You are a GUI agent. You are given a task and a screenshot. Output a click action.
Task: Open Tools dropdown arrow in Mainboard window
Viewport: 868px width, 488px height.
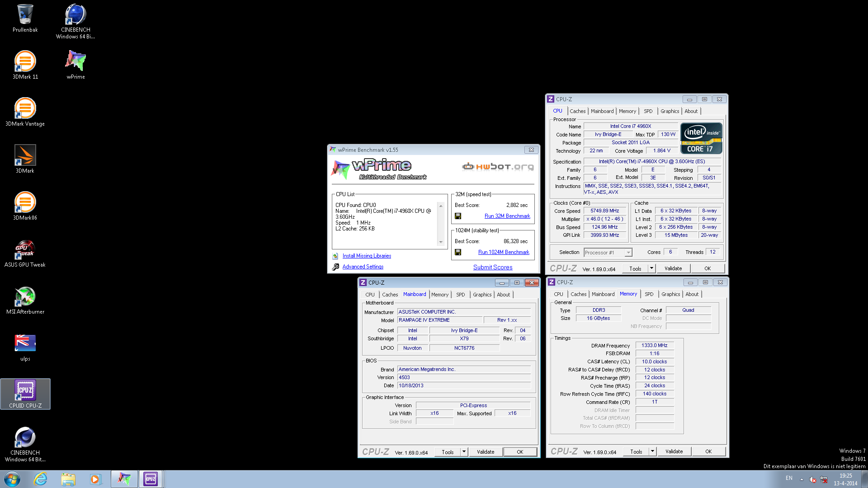[463, 452]
